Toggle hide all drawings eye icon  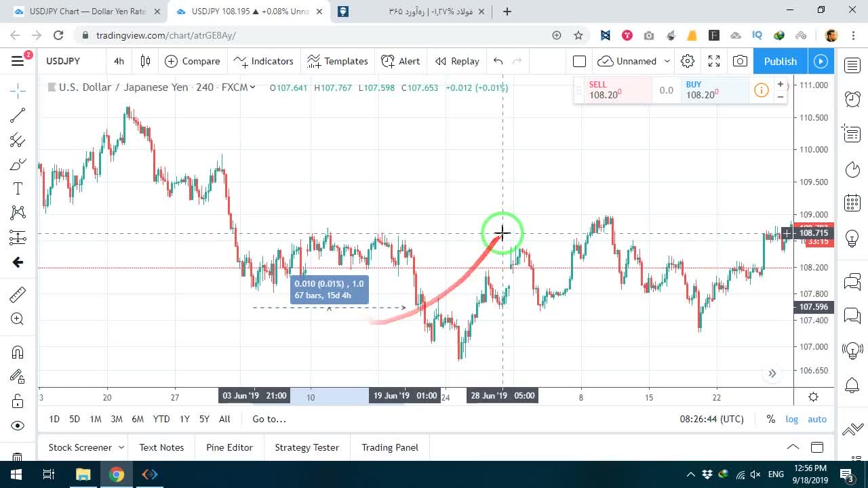click(18, 426)
